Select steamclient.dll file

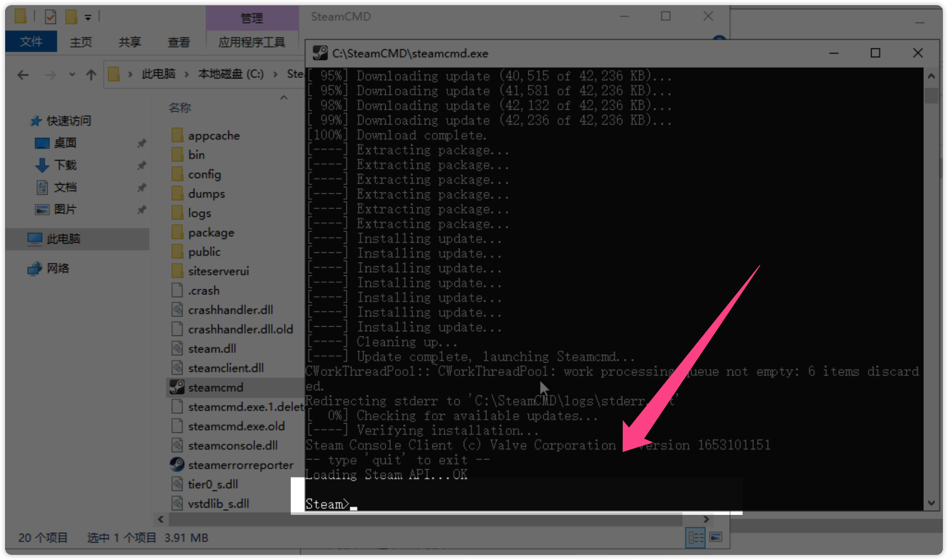[x=226, y=368]
